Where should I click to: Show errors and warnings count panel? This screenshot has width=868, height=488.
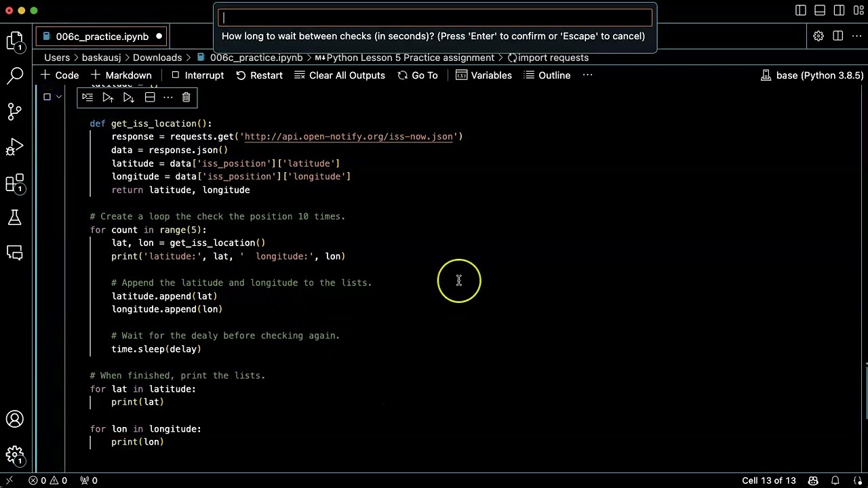point(47,481)
